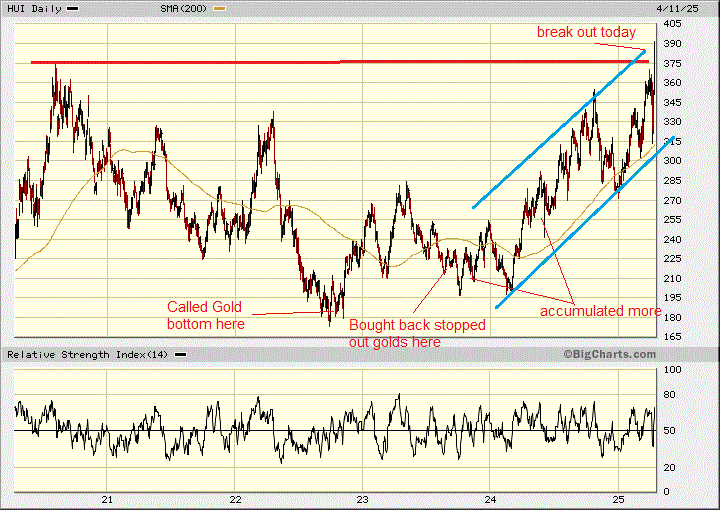Click price axis label 330

coord(673,122)
